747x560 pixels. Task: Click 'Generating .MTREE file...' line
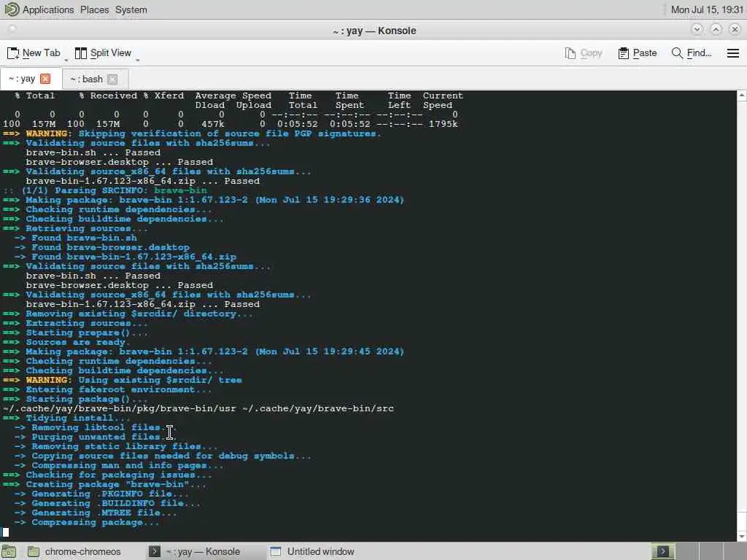[x=96, y=513]
